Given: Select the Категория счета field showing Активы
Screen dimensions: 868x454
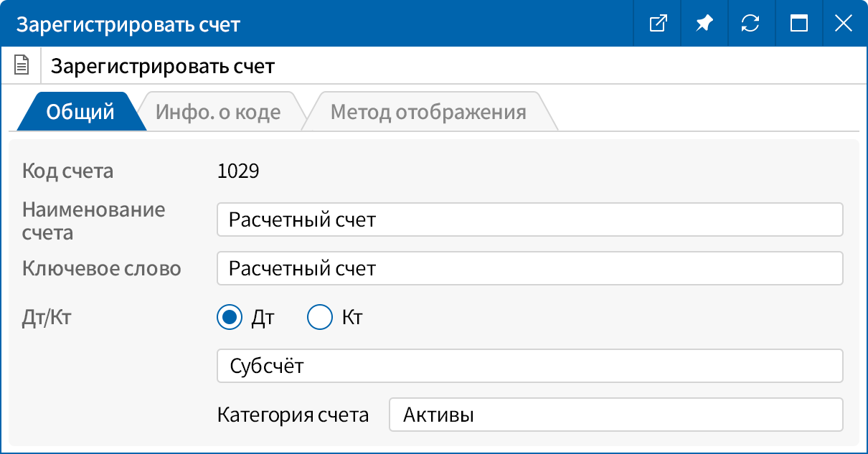Looking at the screenshot, I should pyautogui.click(x=615, y=414).
